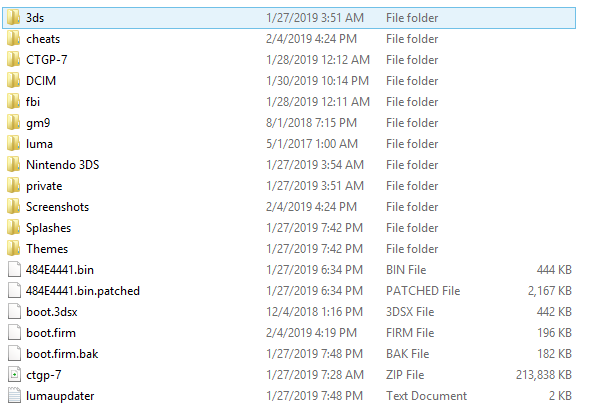
Task: Click the Nintendo 3DS folder icon
Action: [x=14, y=164]
